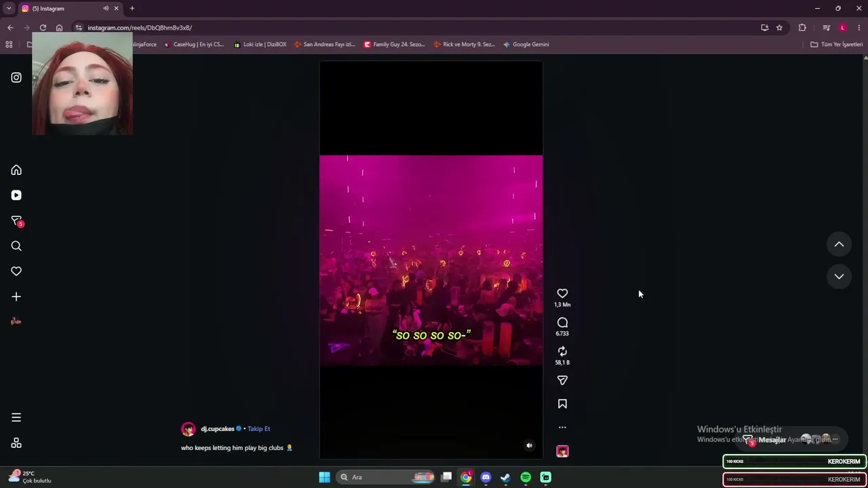Open the Windows Start menu
Viewport: 868px width, 488px height.
[x=325, y=477]
